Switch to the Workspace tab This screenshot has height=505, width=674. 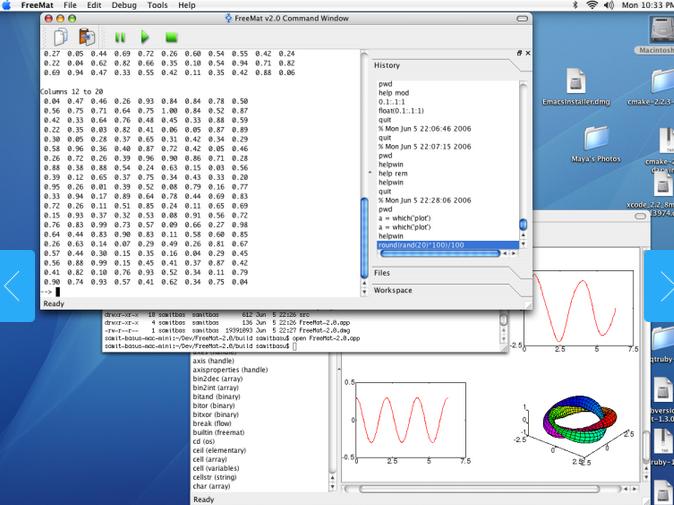[x=392, y=290]
